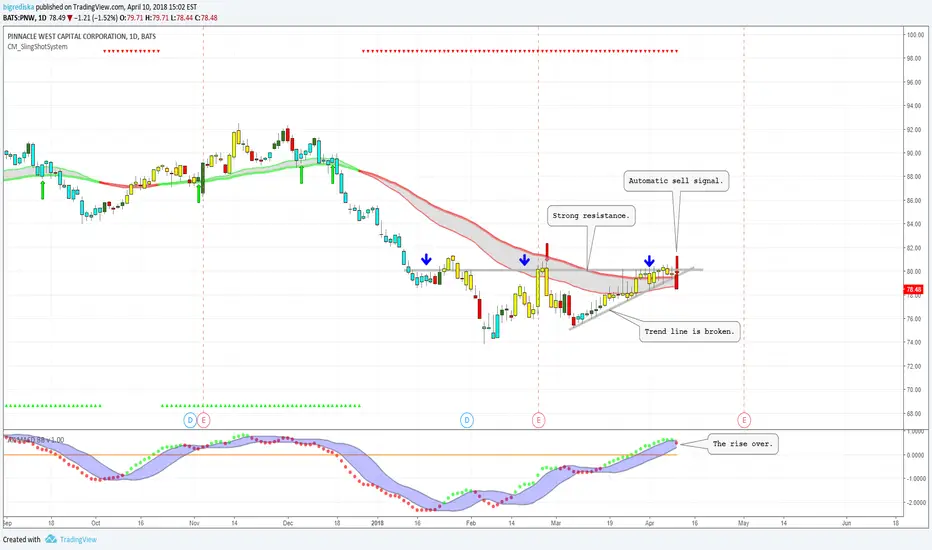This screenshot has width=932, height=550.
Task: Select the Strong resistance callout
Action: 591,216
